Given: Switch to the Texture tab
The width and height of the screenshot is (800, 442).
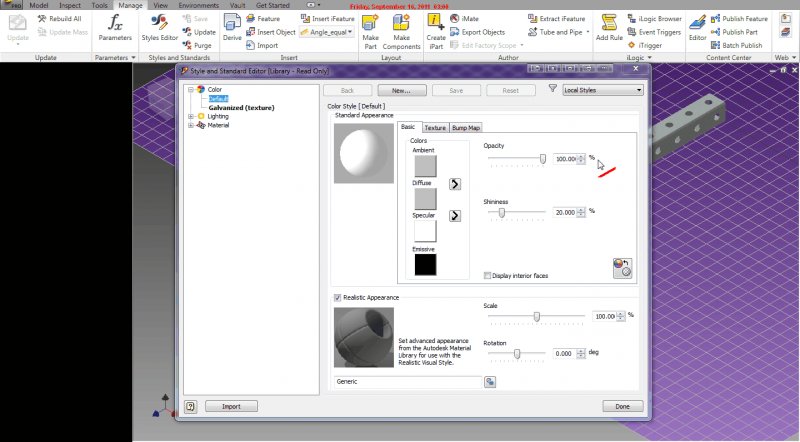Looking at the screenshot, I should point(435,128).
